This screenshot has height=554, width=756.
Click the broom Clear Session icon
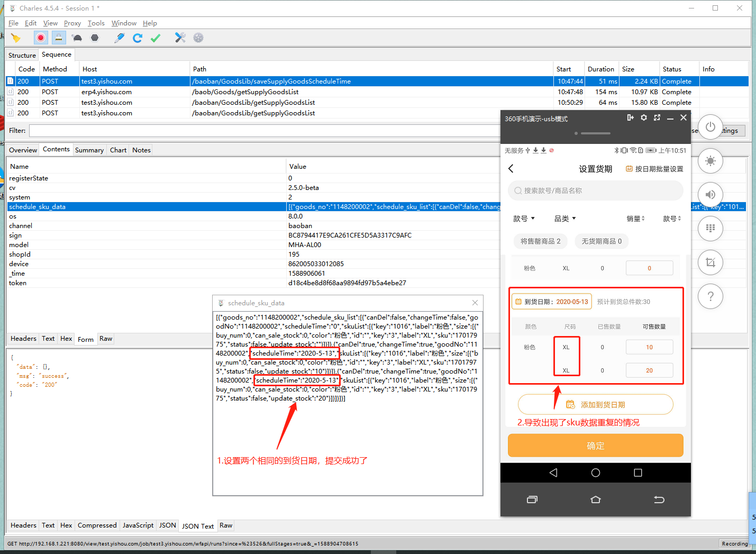15,38
